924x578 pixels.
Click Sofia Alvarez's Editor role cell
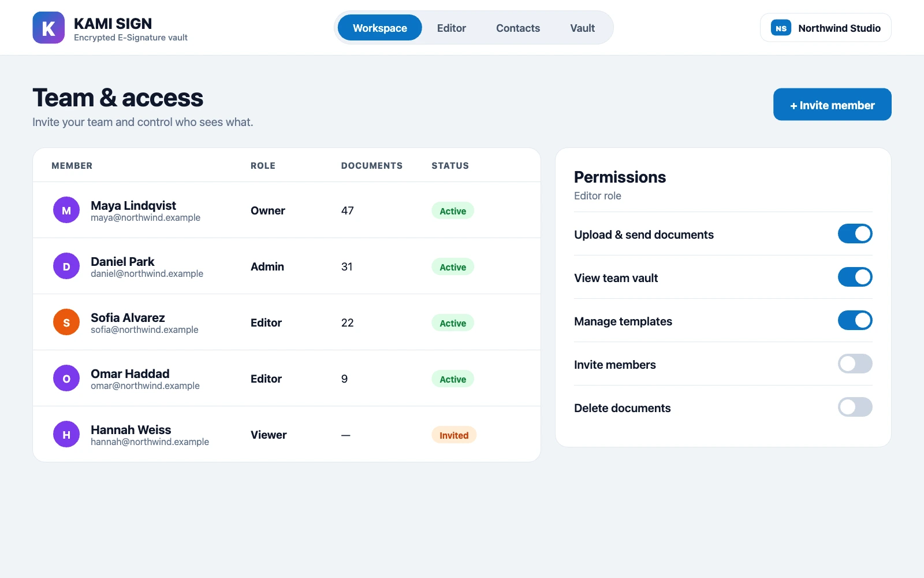point(266,323)
